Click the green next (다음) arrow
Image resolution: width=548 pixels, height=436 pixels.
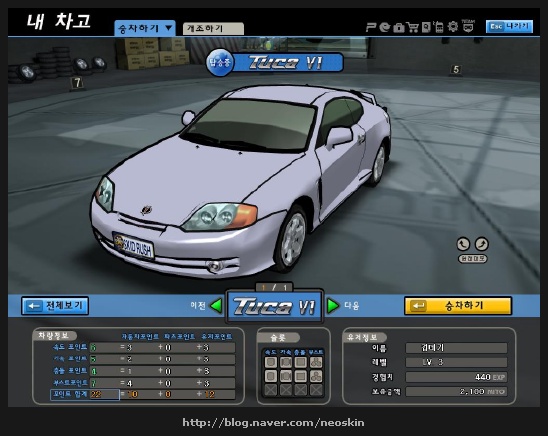click(333, 306)
